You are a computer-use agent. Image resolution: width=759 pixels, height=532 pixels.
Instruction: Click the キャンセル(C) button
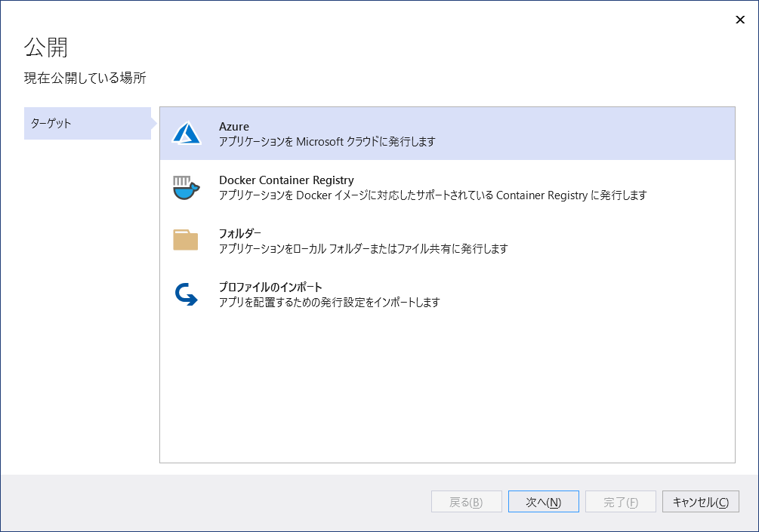[700, 502]
